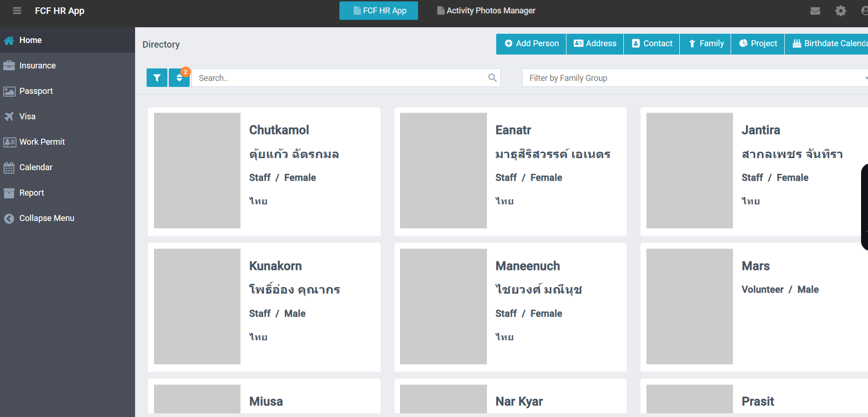Click the Add Person button
This screenshot has height=417, width=868.
[x=531, y=43]
